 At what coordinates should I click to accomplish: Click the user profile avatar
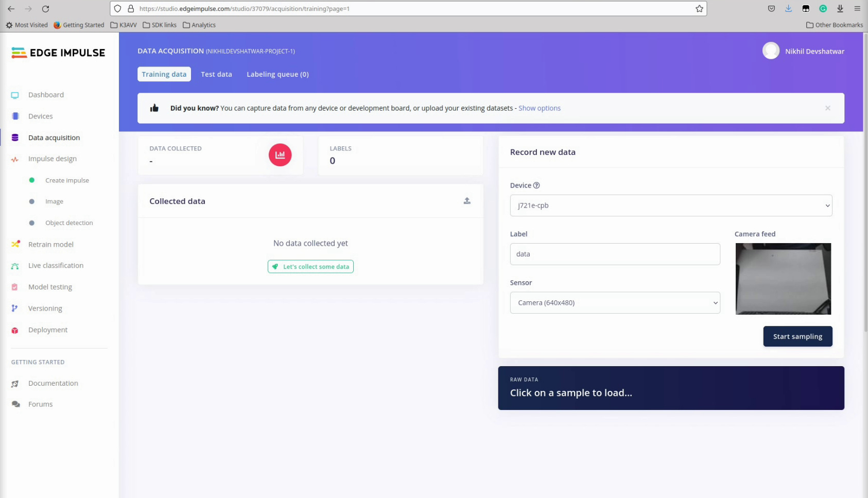pyautogui.click(x=771, y=50)
